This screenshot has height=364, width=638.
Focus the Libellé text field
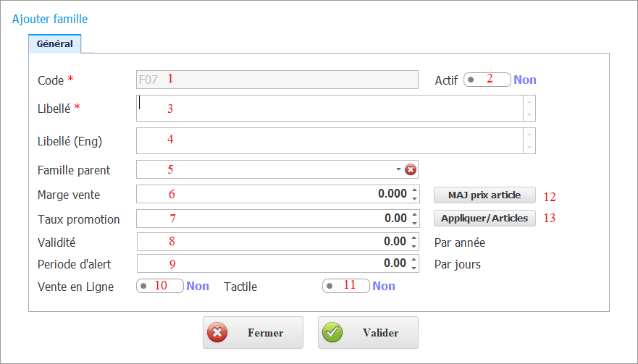330,108
